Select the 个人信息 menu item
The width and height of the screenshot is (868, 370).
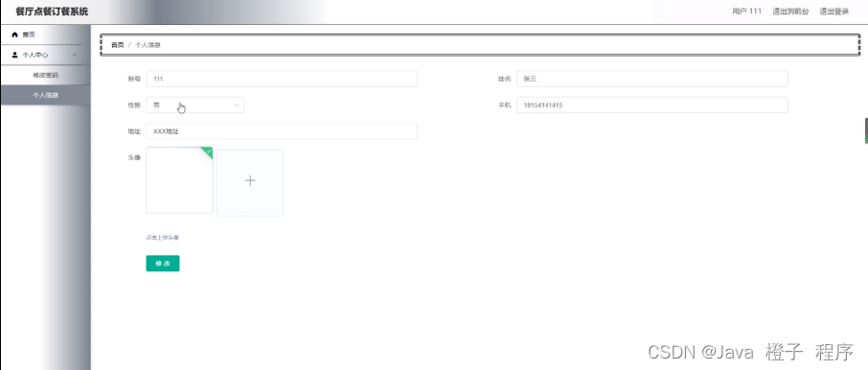(x=45, y=95)
